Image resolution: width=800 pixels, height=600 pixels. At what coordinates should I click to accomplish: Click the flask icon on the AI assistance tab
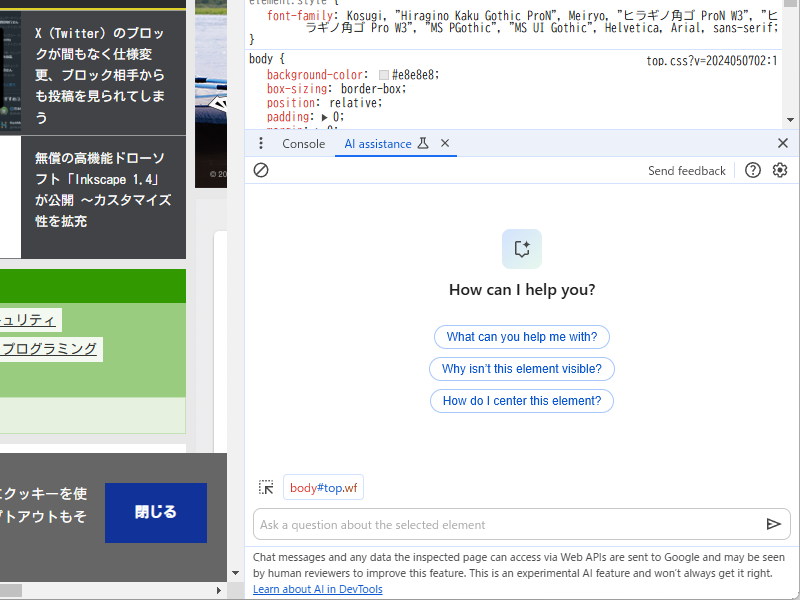point(424,143)
